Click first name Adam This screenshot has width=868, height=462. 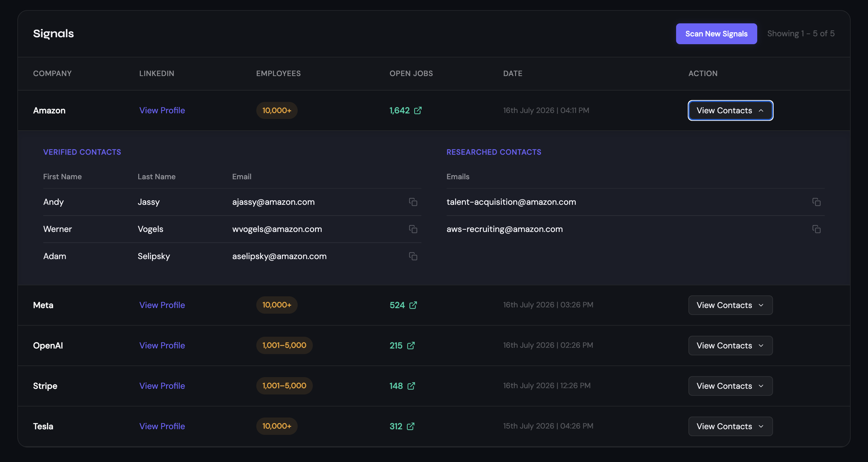click(55, 256)
